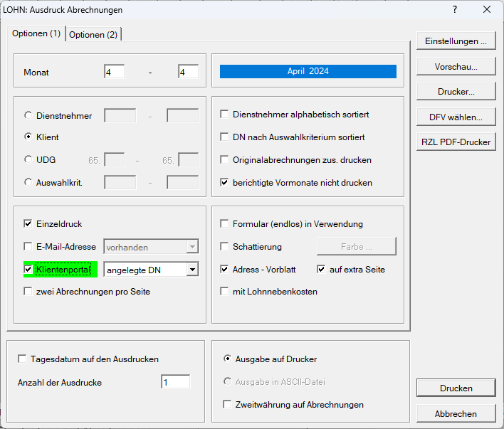Image resolution: width=504 pixels, height=429 pixels.
Task: Open the Drucker selection
Action: coord(456,92)
